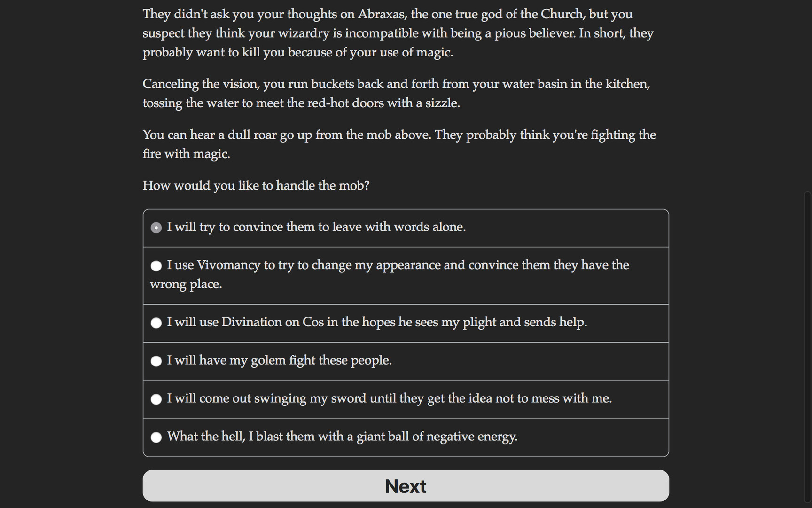Select the negative energy blast radio button
This screenshot has width=812, height=508.
[x=156, y=437]
